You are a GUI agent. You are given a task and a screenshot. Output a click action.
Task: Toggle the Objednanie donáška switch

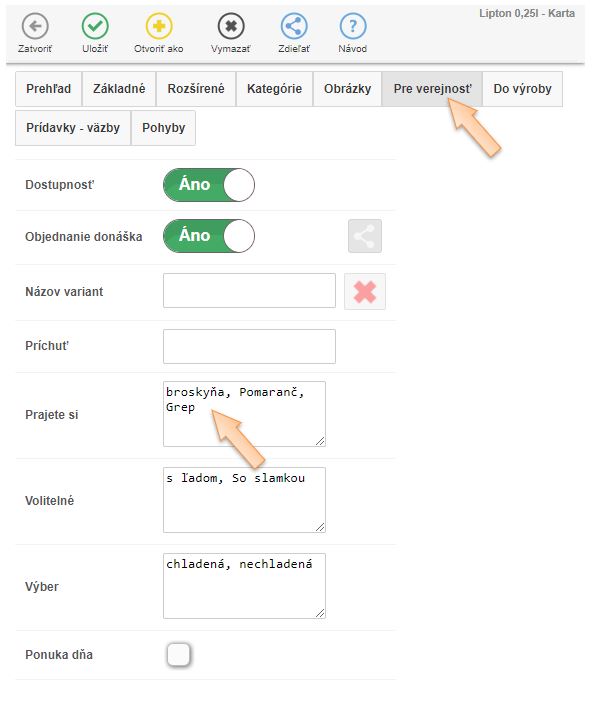[x=209, y=236]
